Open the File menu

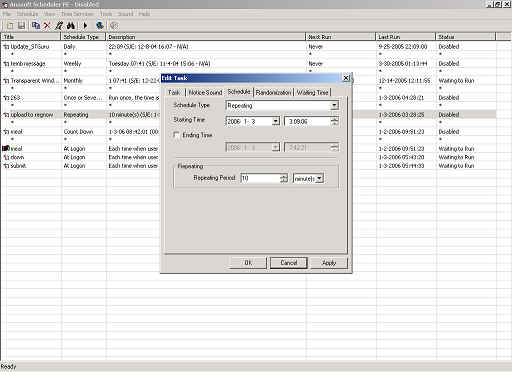click(7, 14)
